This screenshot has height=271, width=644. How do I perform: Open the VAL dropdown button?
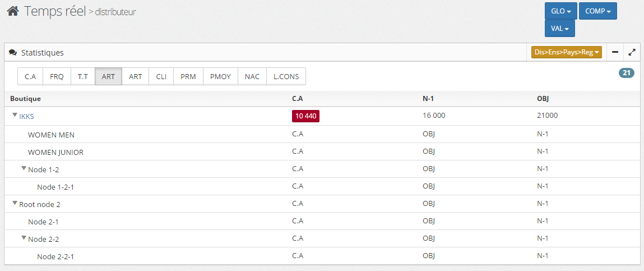559,29
